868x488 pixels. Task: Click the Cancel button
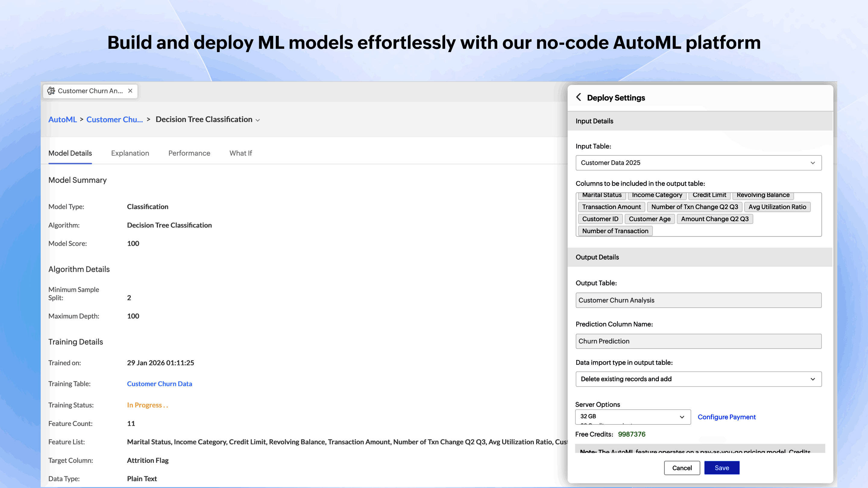tap(682, 468)
